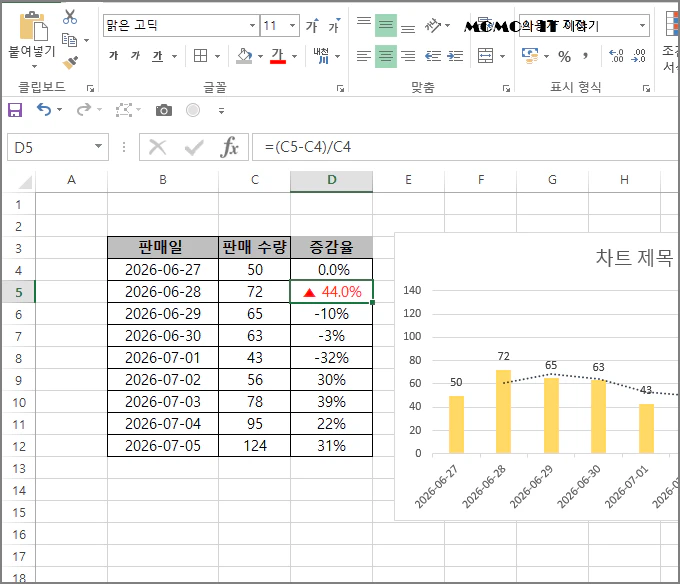This screenshot has width=680, height=584.
Task: Open underline style dropdown arrow
Action: (x=174, y=56)
